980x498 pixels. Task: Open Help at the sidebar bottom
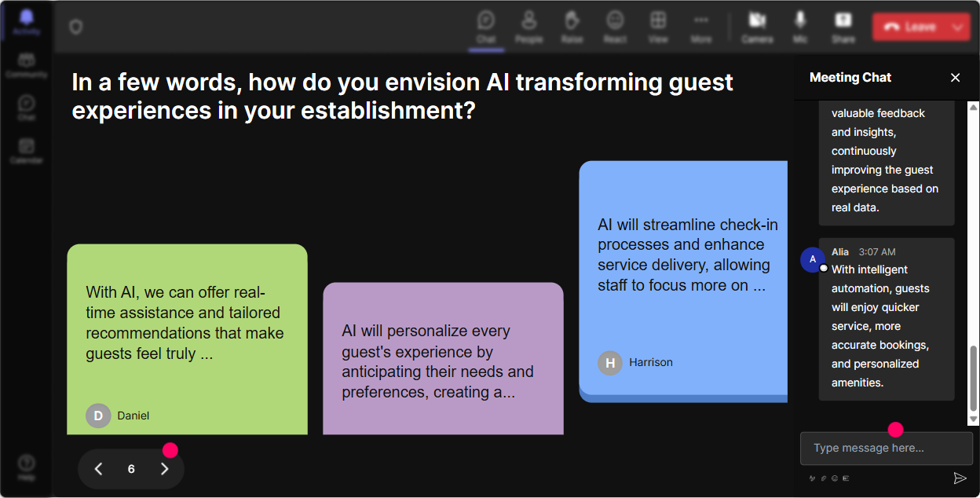pos(26,467)
